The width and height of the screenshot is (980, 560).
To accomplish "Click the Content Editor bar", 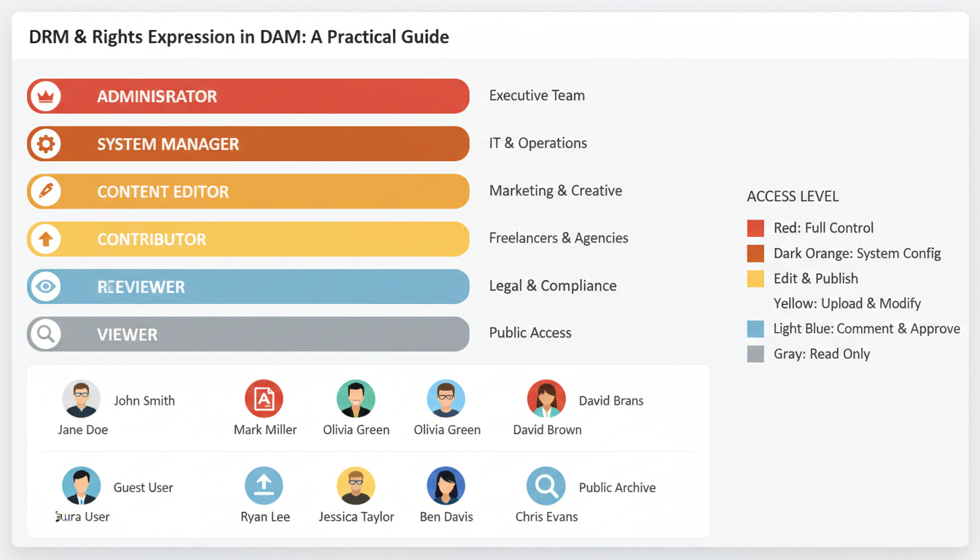I will (248, 191).
